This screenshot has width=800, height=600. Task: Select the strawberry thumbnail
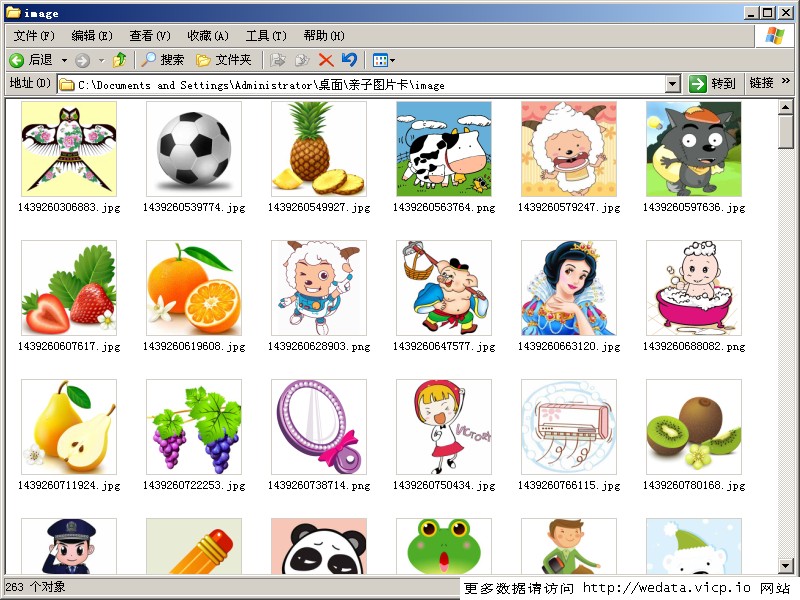69,288
